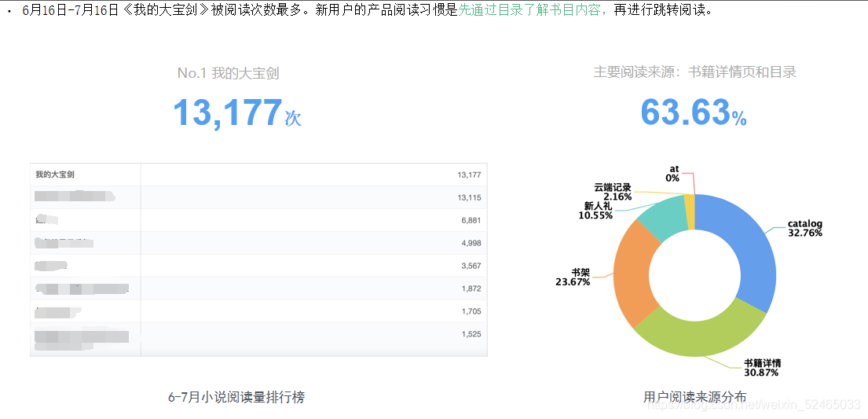
Task: Click the table value 3,567
Action: (471, 266)
